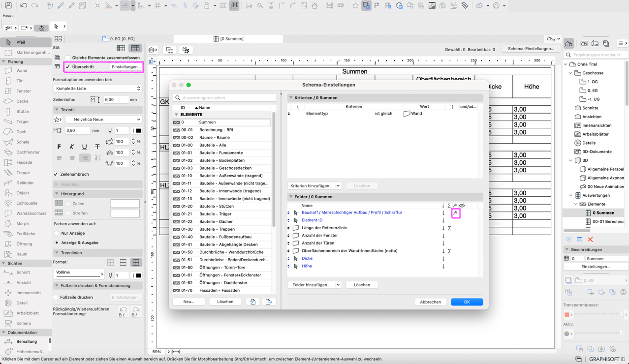The image size is (629, 364).
Task: Click the Undo arrow icon
Action: (x=24, y=5)
